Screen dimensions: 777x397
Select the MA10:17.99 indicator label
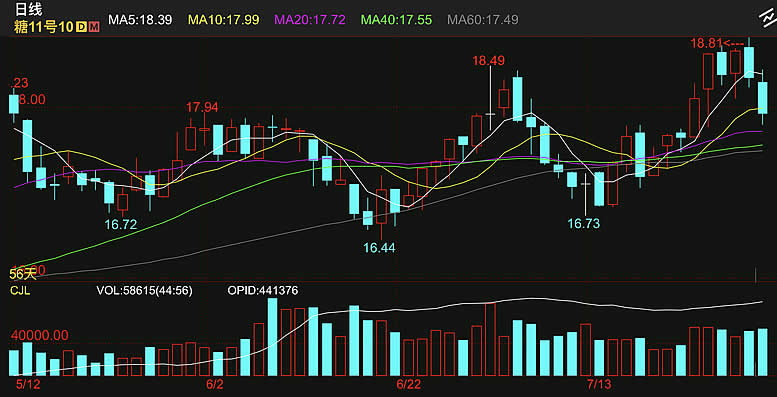(223, 20)
